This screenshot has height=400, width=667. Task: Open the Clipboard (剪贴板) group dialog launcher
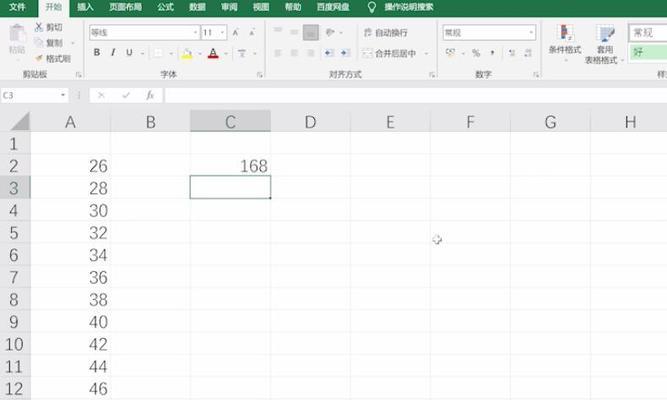79,75
